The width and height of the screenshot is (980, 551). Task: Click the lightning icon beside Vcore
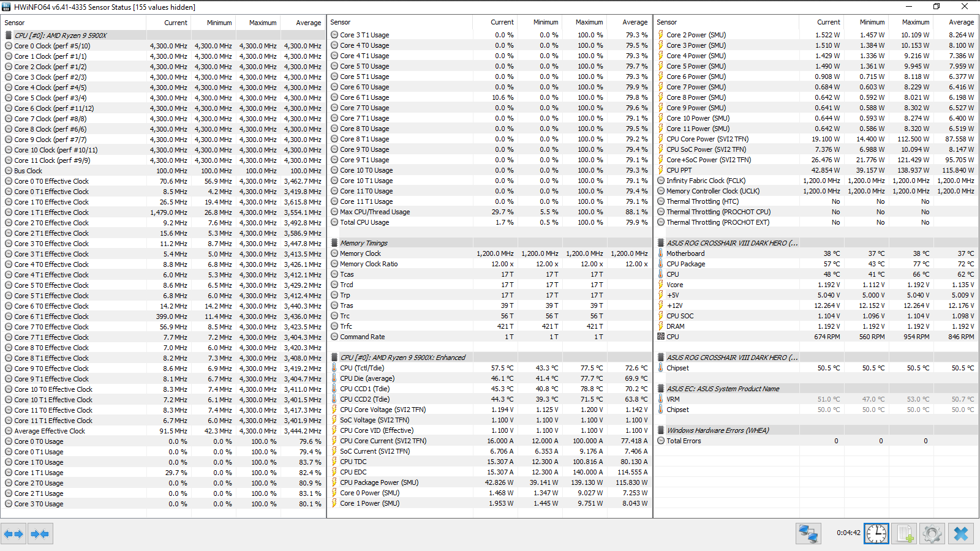[x=661, y=285]
